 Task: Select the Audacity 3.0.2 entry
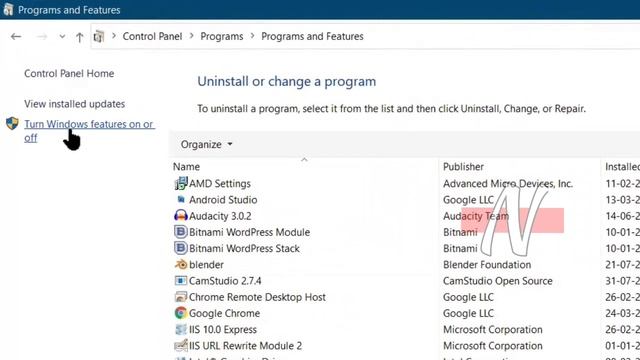pyautogui.click(x=220, y=216)
